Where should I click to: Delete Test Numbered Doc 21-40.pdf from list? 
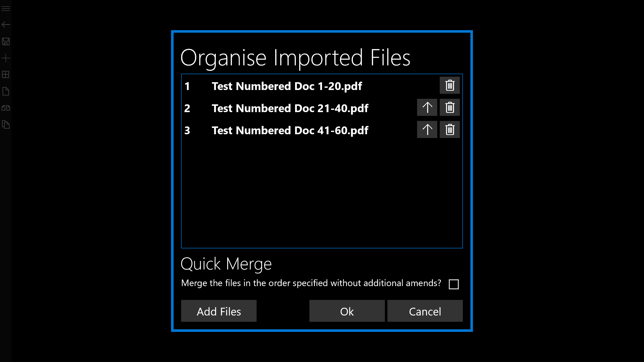click(x=450, y=108)
